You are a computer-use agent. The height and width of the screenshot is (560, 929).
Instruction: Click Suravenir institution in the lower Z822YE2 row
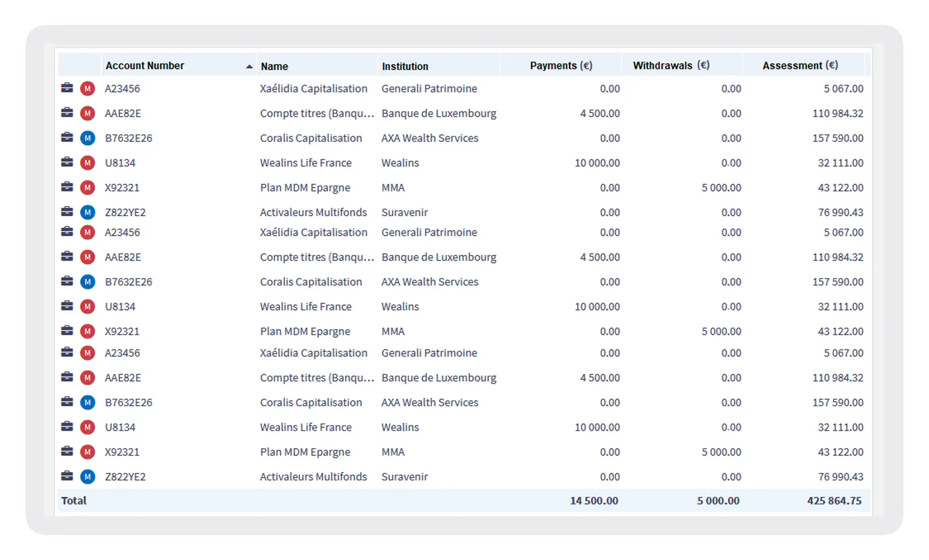(x=404, y=477)
